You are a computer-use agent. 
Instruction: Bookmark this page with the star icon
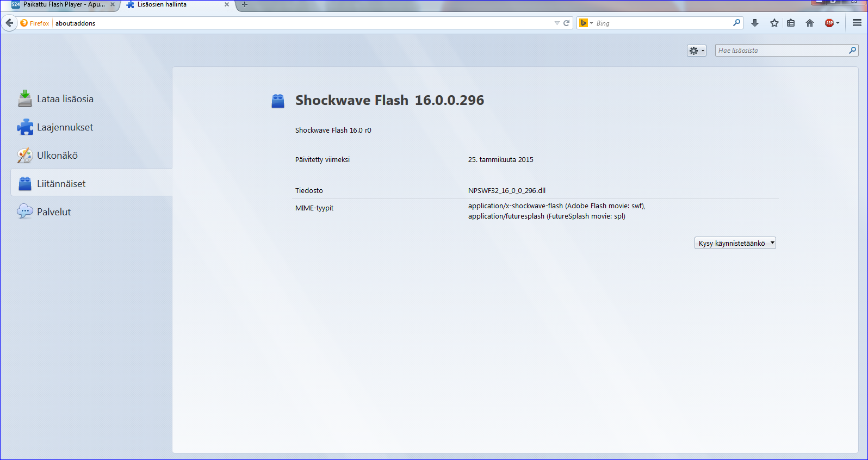(774, 23)
